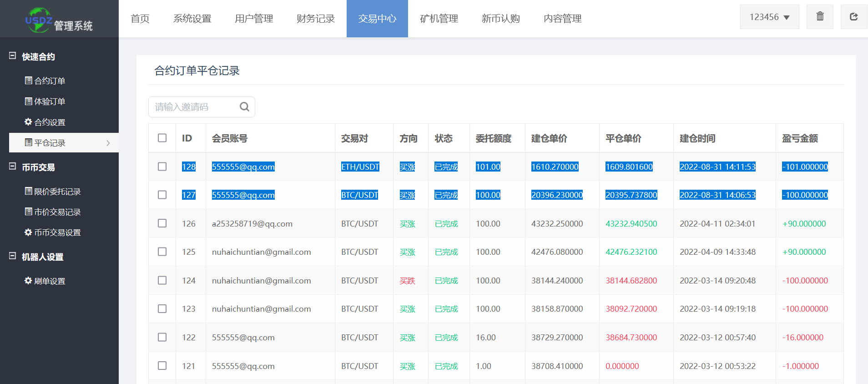Collapse the 币币交易 sidebar section
This screenshot has width=868, height=384.
pyautogui.click(x=13, y=167)
